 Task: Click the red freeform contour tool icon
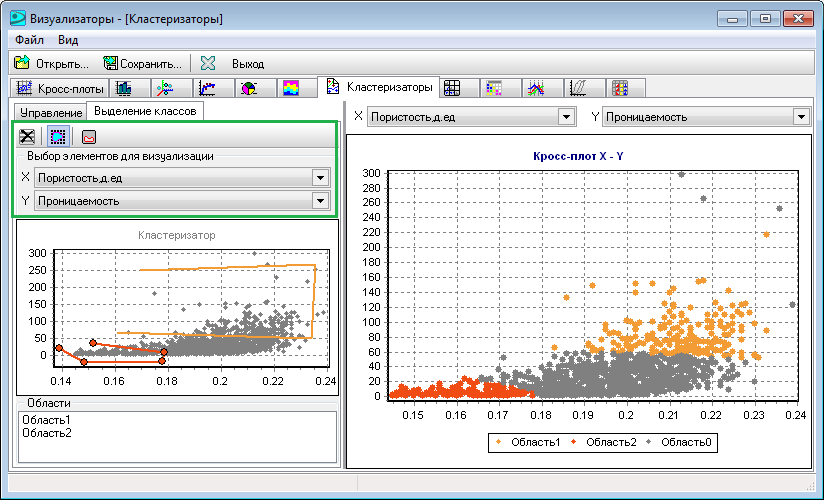89,137
